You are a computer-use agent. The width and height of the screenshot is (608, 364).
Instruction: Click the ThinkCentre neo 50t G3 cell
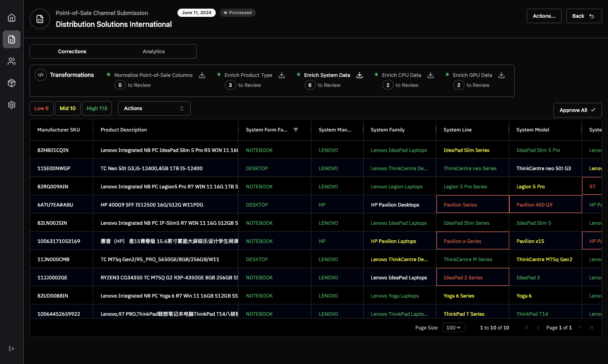tap(545, 168)
